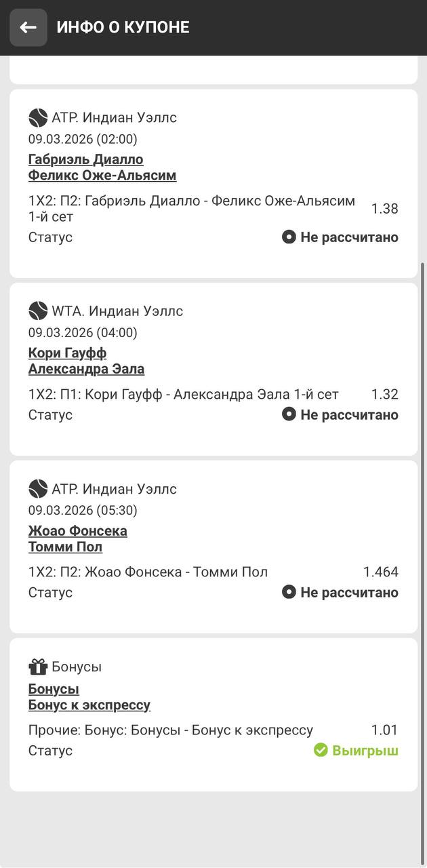This screenshot has width=427, height=868.
Task: Open Феликс Оже-Альясим player link
Action: click(102, 176)
